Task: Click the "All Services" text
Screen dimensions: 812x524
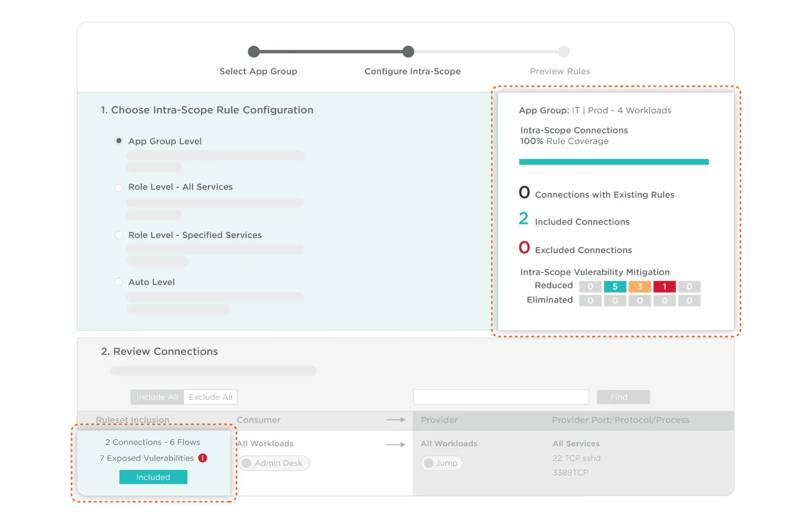Action: point(576,444)
